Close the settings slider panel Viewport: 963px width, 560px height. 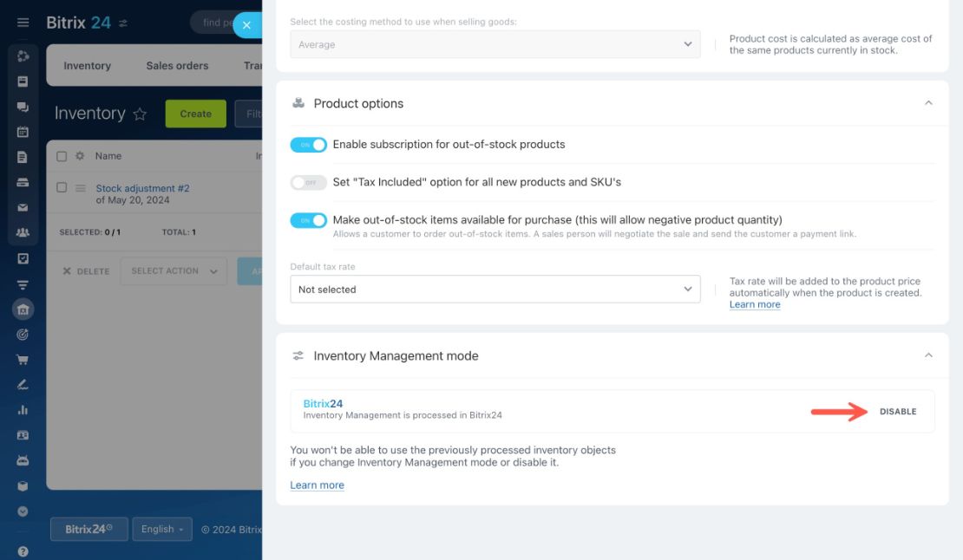click(x=247, y=25)
